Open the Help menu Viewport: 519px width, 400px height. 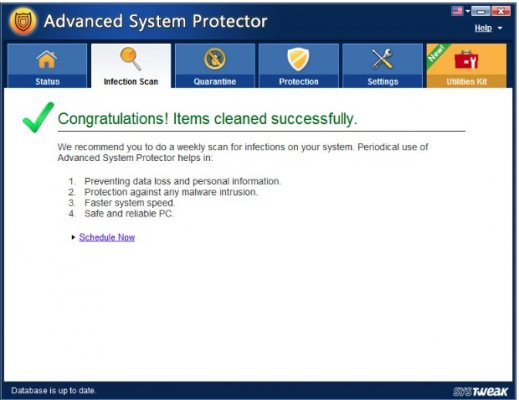483,28
